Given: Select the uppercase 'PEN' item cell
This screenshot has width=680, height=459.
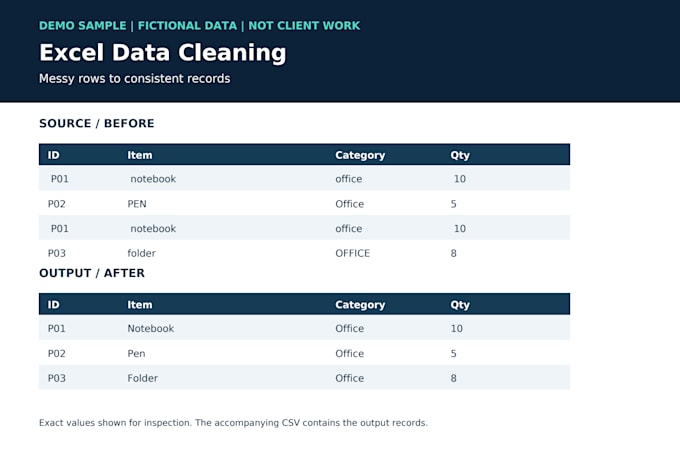Looking at the screenshot, I should point(137,204).
